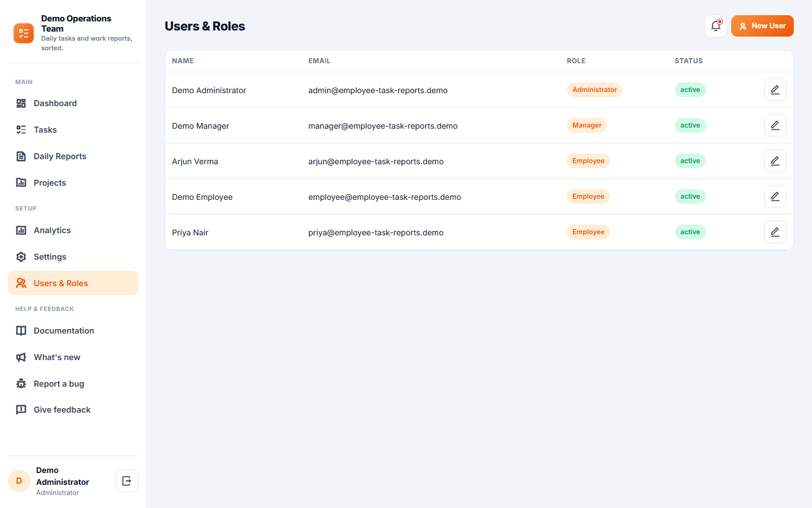
Task: Click the Users & Roles page heading
Action: pos(205,26)
